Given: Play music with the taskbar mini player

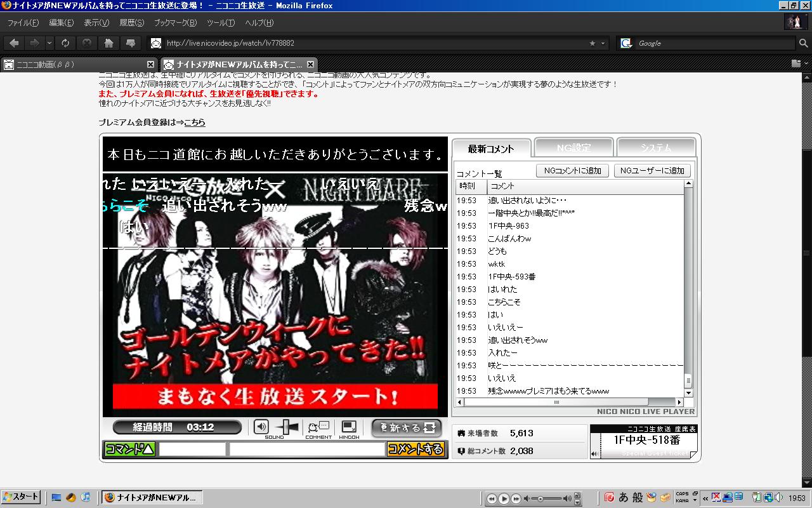Looking at the screenshot, I should (x=504, y=498).
